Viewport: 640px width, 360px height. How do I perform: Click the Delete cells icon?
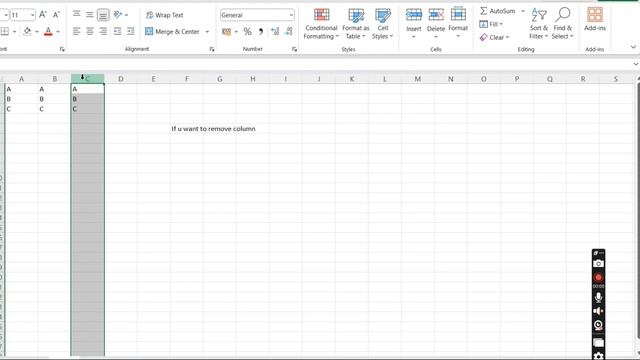pos(436,15)
